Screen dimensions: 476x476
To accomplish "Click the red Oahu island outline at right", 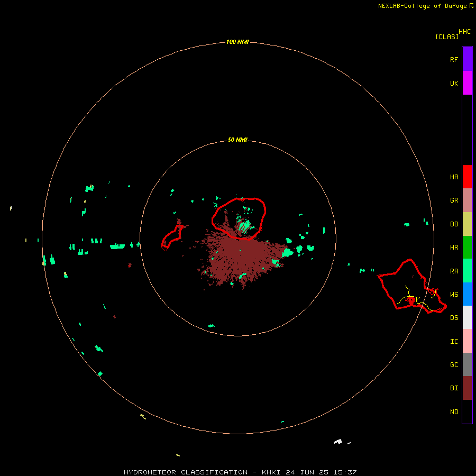I will [412, 287].
